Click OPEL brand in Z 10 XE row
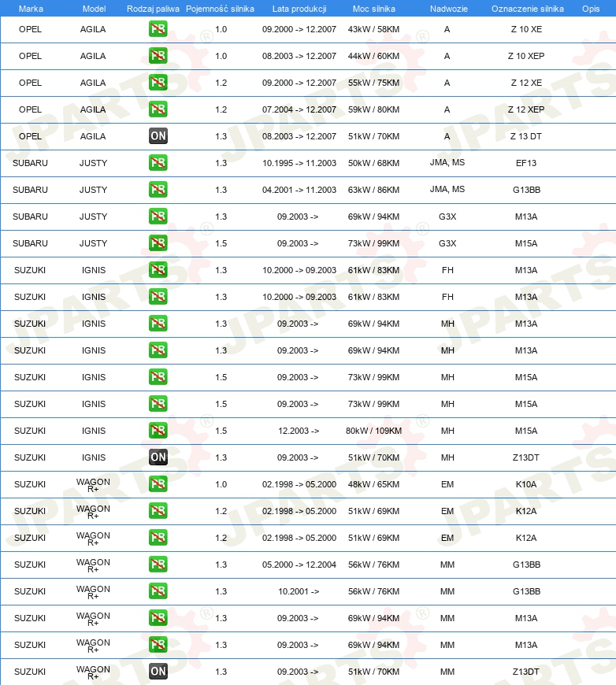 coord(30,29)
